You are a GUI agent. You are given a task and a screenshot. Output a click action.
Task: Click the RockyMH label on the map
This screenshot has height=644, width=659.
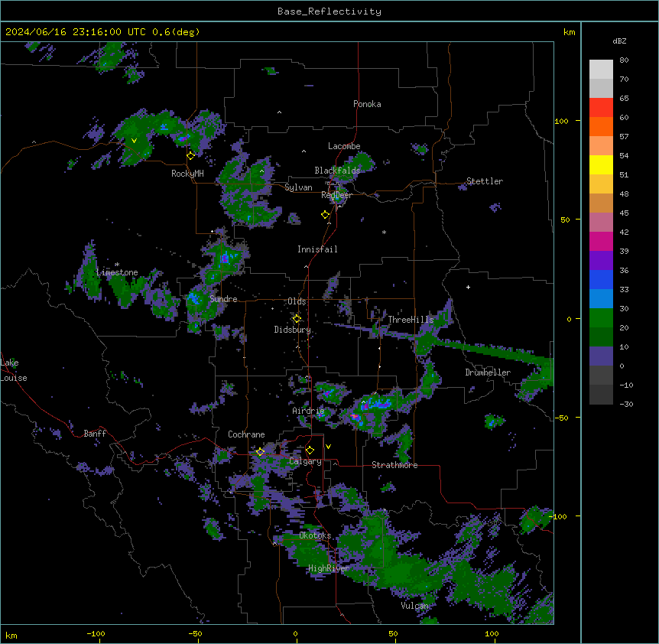pos(187,174)
